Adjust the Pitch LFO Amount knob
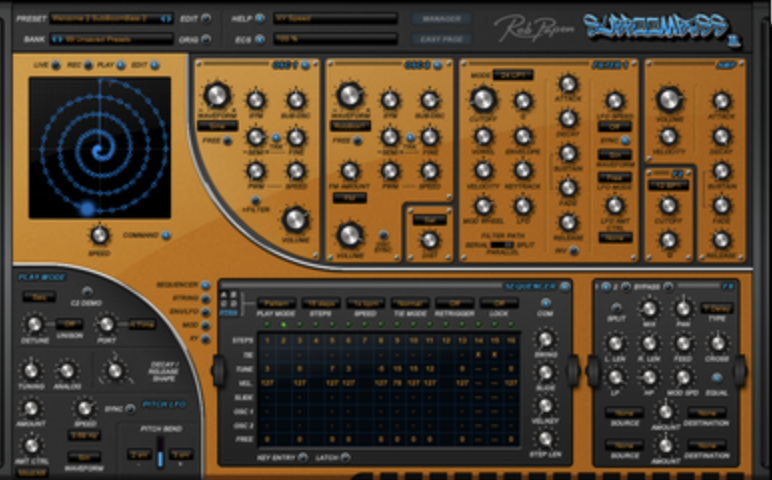This screenshot has height=480, width=772. tap(31, 408)
